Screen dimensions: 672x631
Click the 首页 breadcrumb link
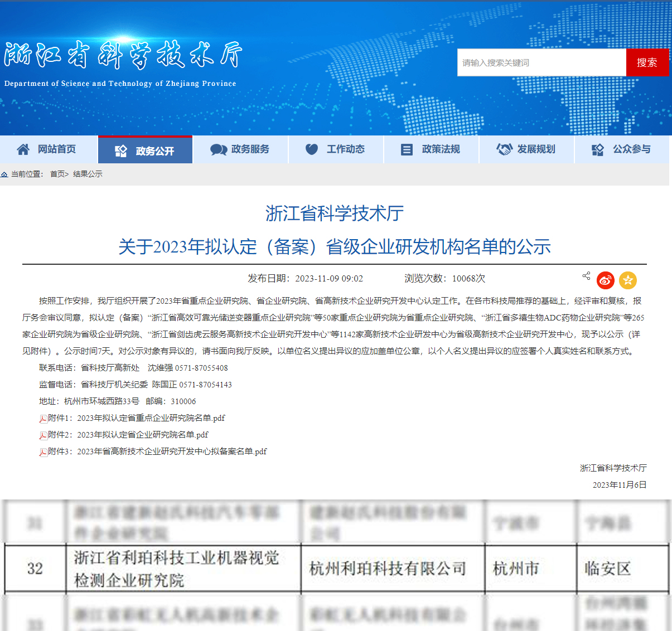[57, 174]
